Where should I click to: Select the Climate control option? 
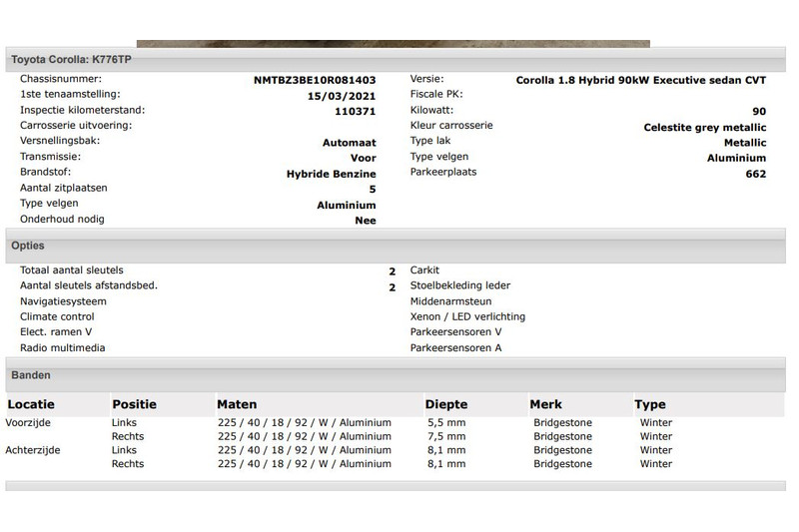[x=57, y=316]
